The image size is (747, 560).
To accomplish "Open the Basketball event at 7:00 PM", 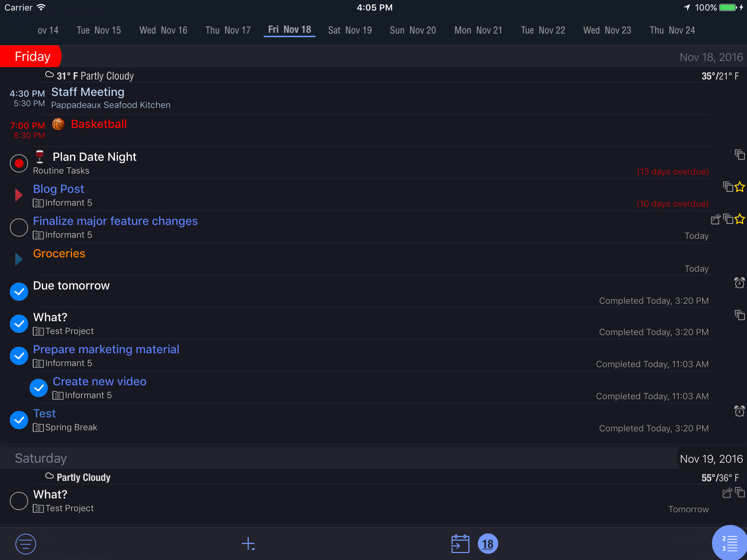I will coord(98,124).
